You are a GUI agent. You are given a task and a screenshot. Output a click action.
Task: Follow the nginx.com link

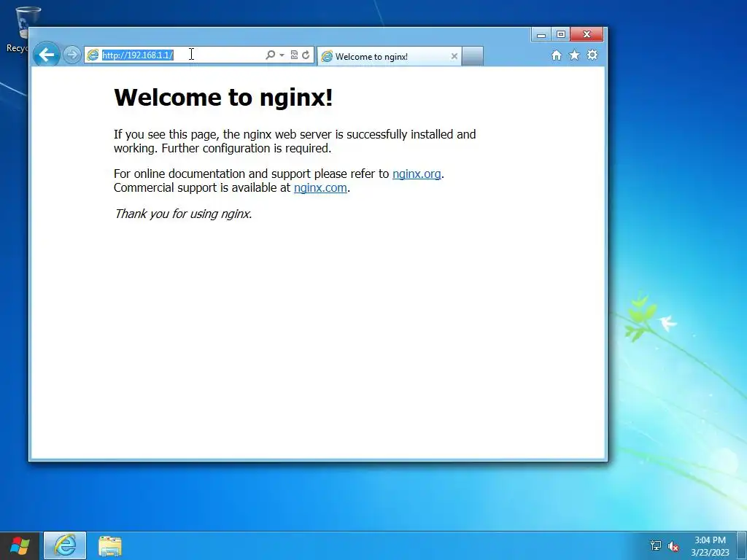click(320, 187)
